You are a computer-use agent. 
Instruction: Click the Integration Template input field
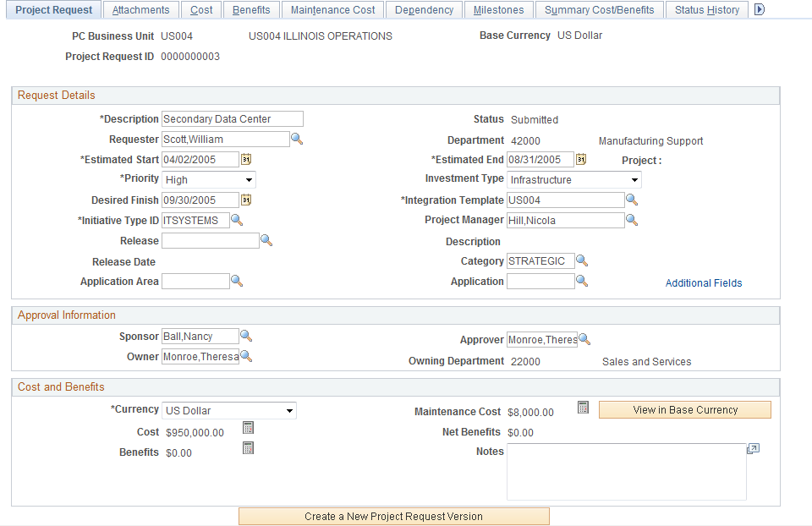pyautogui.click(x=566, y=200)
